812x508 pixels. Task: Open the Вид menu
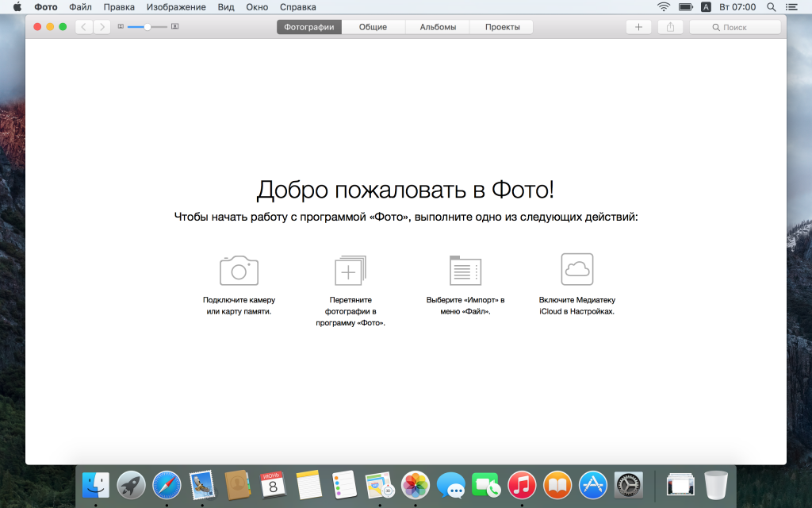pos(226,7)
